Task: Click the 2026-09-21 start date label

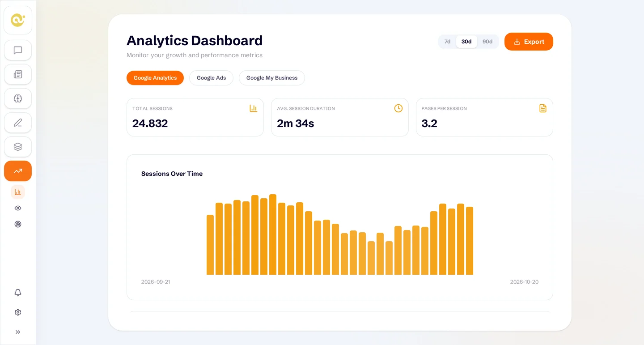Action: [156, 282]
